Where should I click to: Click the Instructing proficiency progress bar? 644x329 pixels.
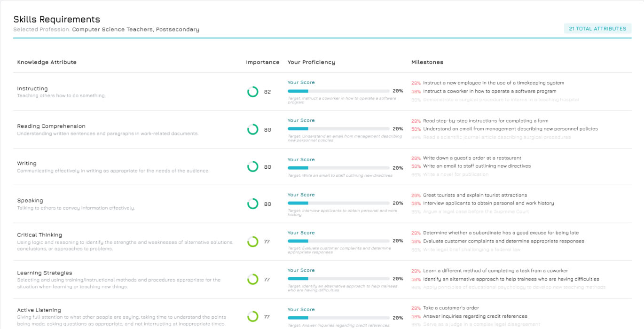338,91
